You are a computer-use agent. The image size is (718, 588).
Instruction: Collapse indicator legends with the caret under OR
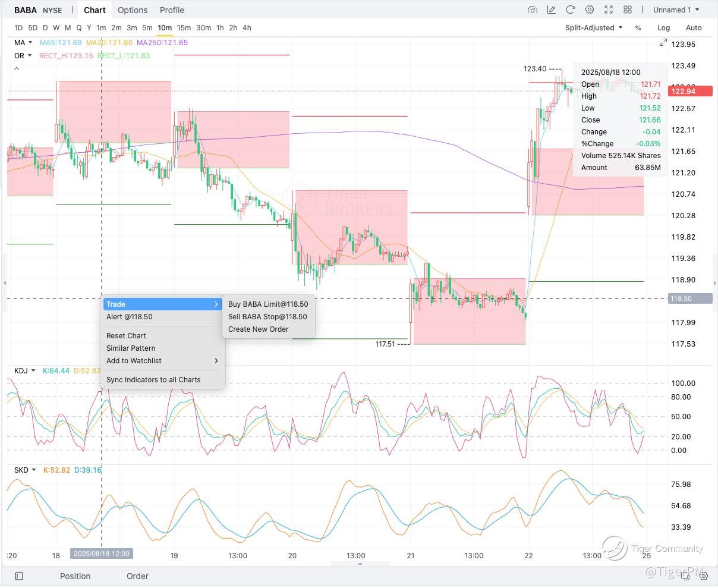[17, 68]
